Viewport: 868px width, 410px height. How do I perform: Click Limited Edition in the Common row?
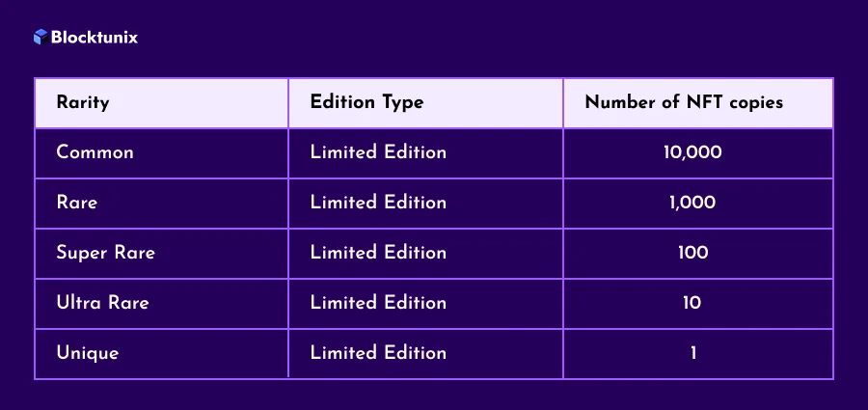[378, 152]
